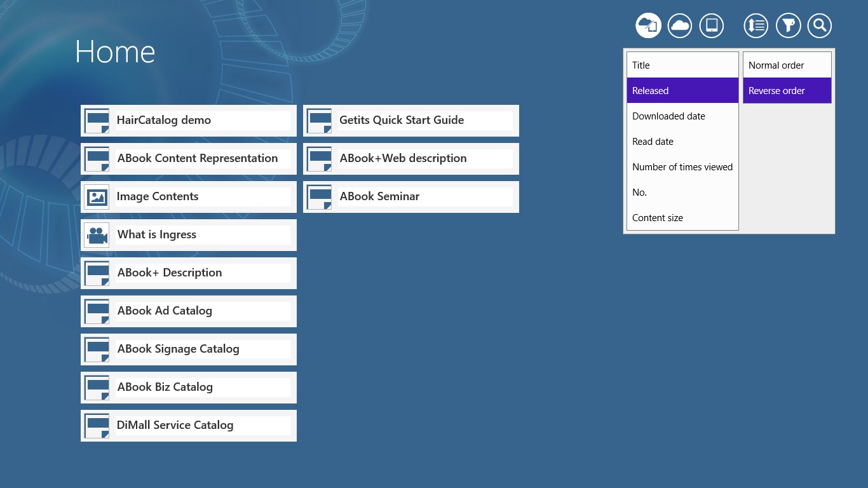
Task: Switch to the cloud-only content view
Action: click(680, 25)
